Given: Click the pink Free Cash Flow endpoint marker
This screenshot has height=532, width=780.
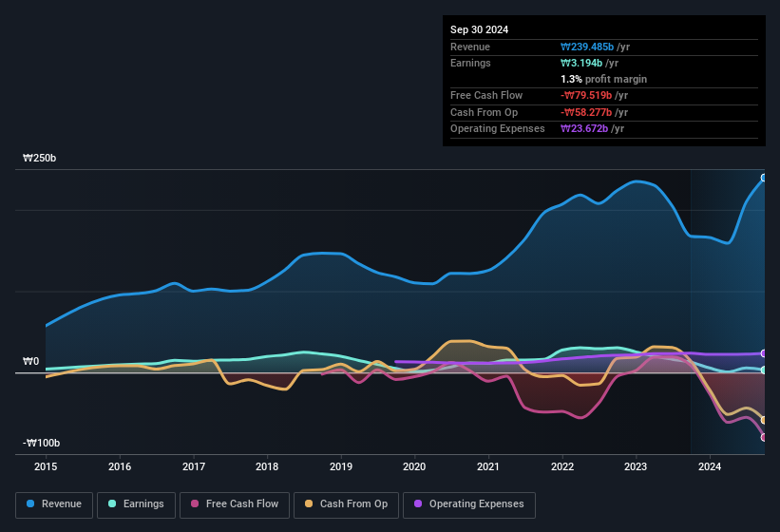Looking at the screenshot, I should tap(764, 438).
